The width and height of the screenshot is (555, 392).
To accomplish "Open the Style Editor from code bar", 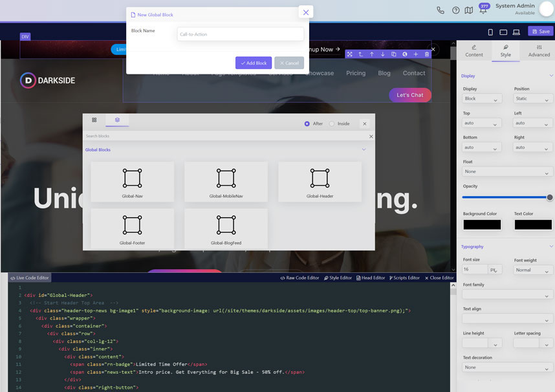I will pos(341,278).
